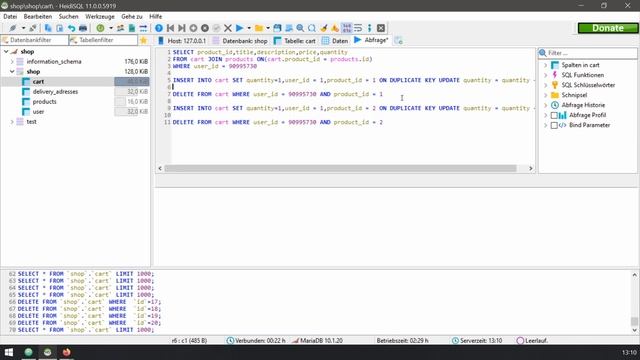The height and width of the screenshot is (360, 640).
Task: Click the helper panel Filter field
Action: [x=588, y=53]
